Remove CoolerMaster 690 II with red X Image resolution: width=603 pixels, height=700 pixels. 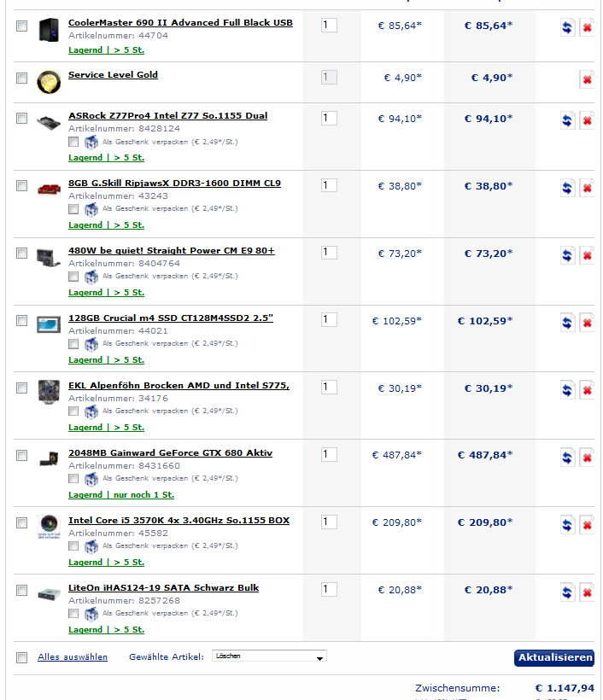pos(587,27)
